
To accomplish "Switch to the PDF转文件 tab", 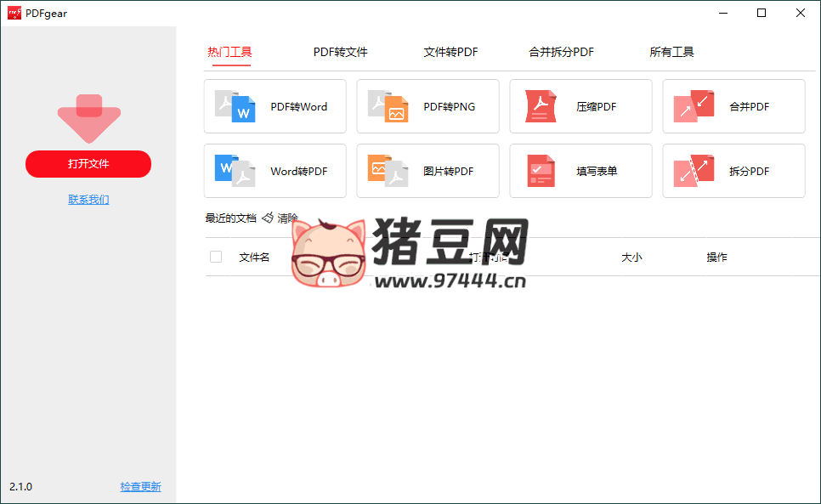I will (340, 51).
